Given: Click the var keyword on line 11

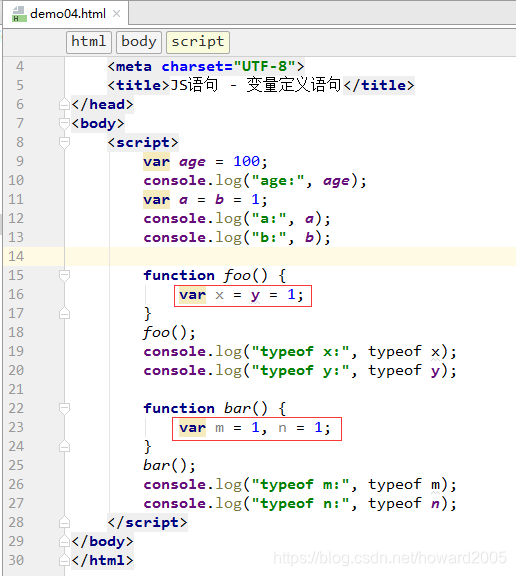Looking at the screenshot, I should point(156,199).
